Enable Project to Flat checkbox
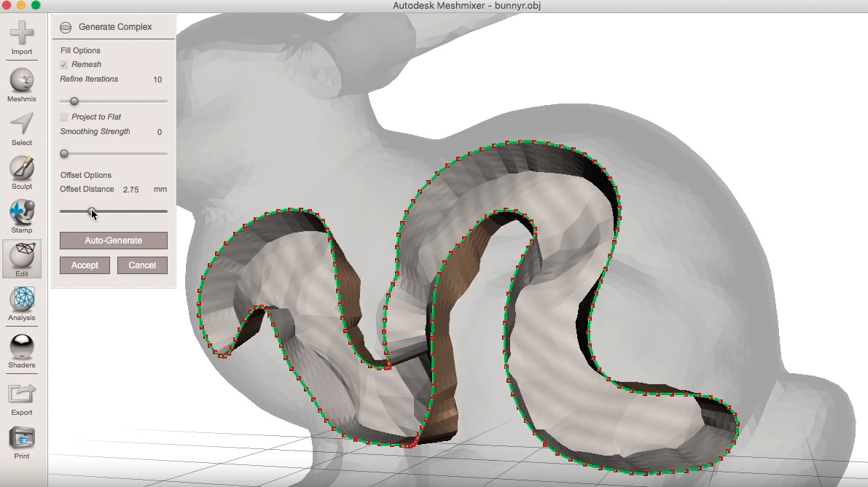This screenshot has width=868, height=487. [x=64, y=117]
